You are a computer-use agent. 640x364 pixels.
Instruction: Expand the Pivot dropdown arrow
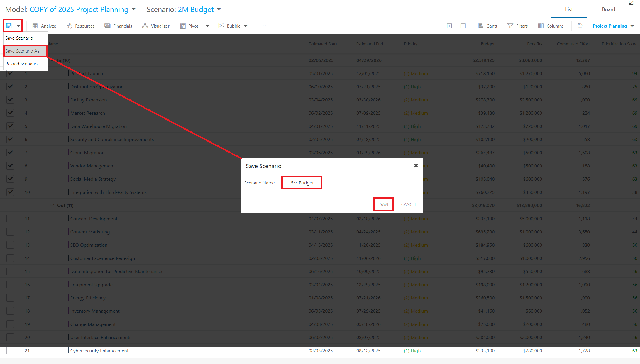(x=207, y=26)
